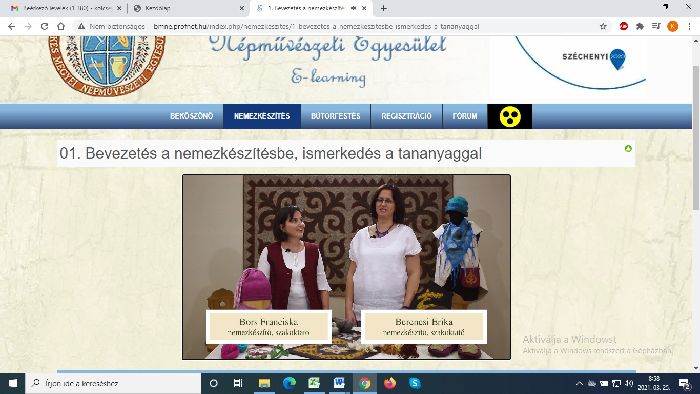This screenshot has width=700, height=394.
Task: Open a new browser tab
Action: tap(383, 8)
